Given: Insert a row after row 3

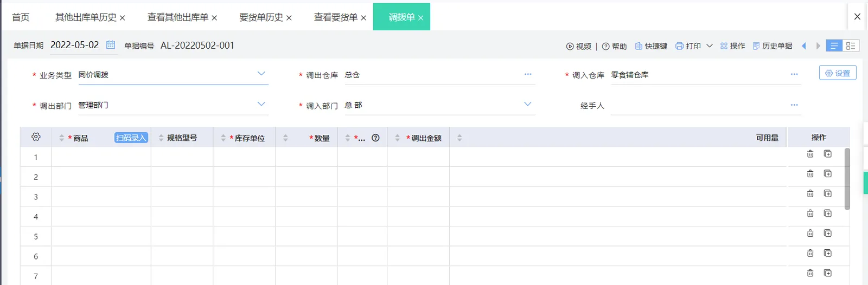Looking at the screenshot, I should (828, 193).
